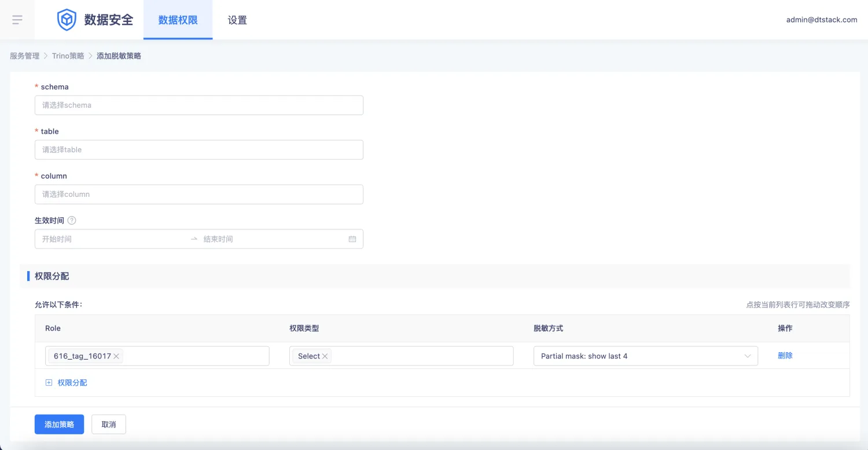This screenshot has width=868, height=450.
Task: Go to Trino策略 in the breadcrumb
Action: tap(68, 56)
